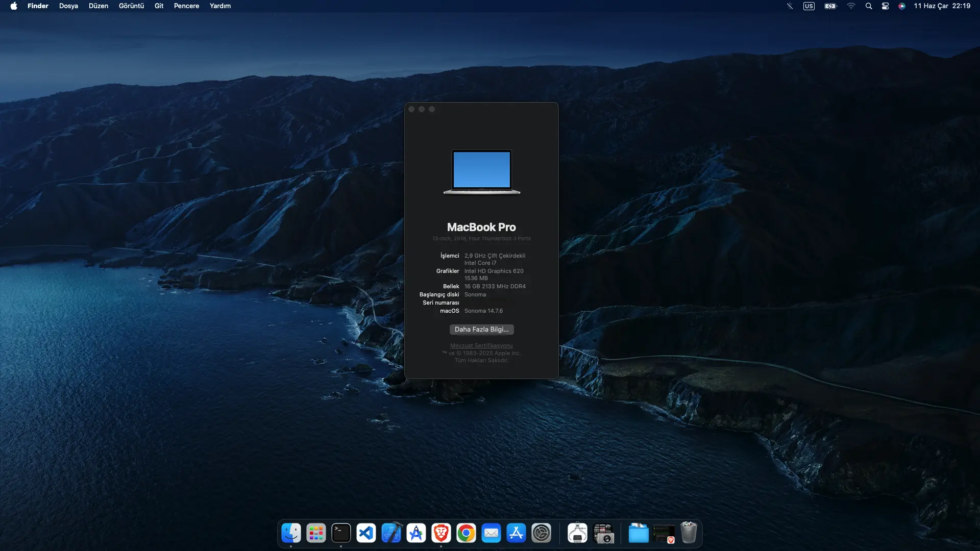Image resolution: width=980 pixels, height=551 pixels.
Task: Select the Intel HD Graphics 620 text
Action: pos(494,271)
